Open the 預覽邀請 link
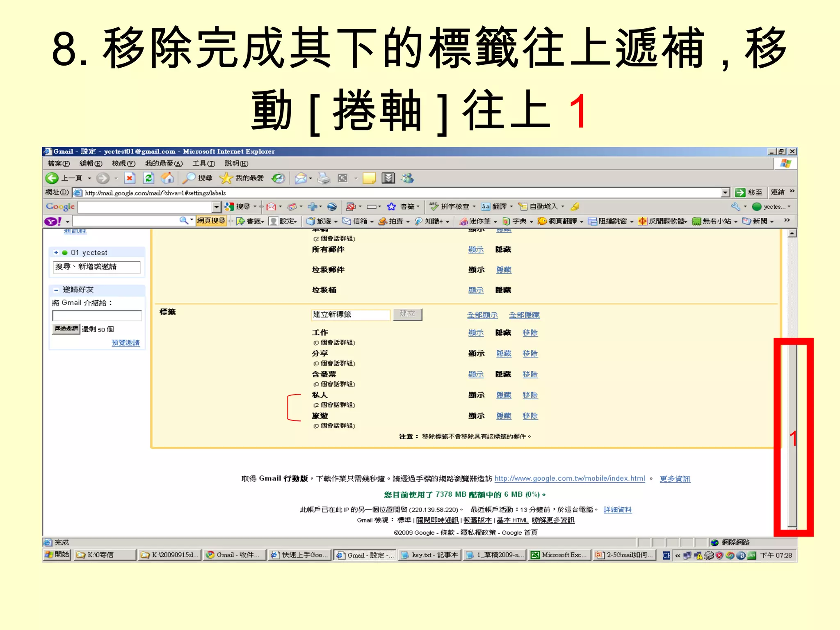840x630 pixels. 126,343
